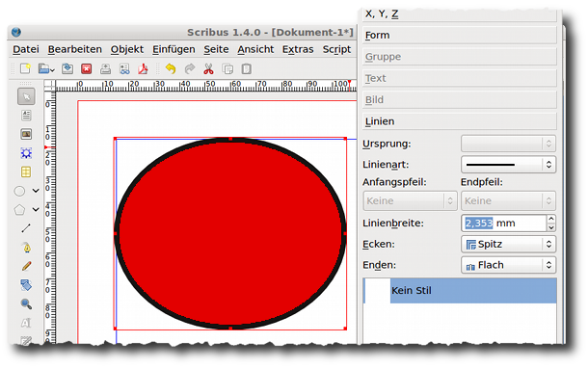This screenshot has height=369, width=588.
Task: Select the Rotate Item tool
Action: coord(26,285)
